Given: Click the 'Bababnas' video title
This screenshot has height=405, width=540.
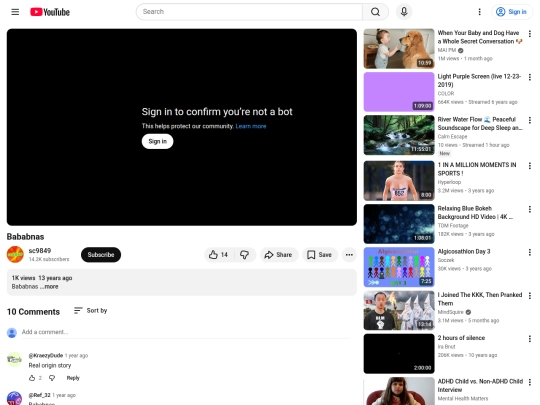Looking at the screenshot, I should click(25, 237).
